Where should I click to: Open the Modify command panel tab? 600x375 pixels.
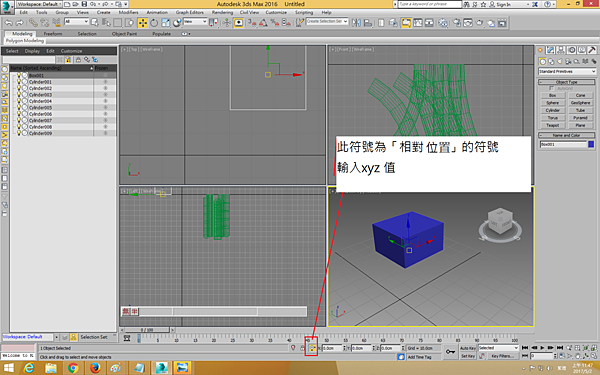(x=551, y=50)
